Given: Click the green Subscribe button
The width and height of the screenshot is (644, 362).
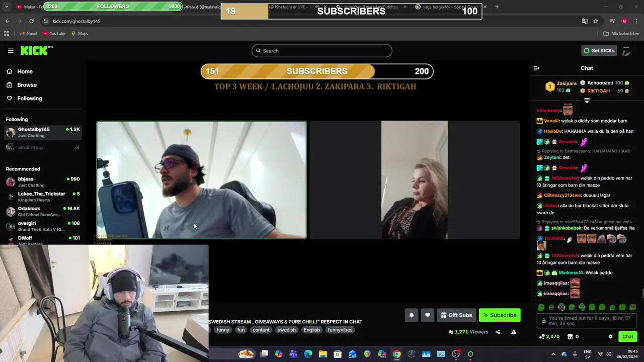Looking at the screenshot, I should pos(500,315).
